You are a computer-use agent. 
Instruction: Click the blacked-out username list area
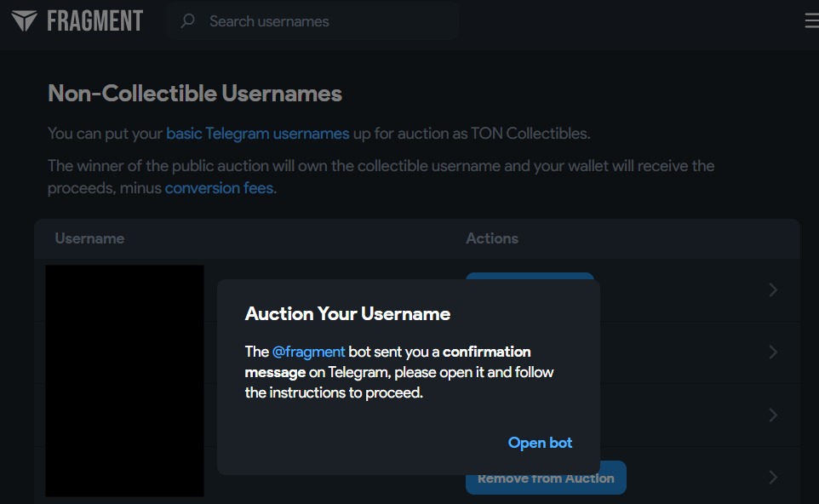(x=124, y=381)
